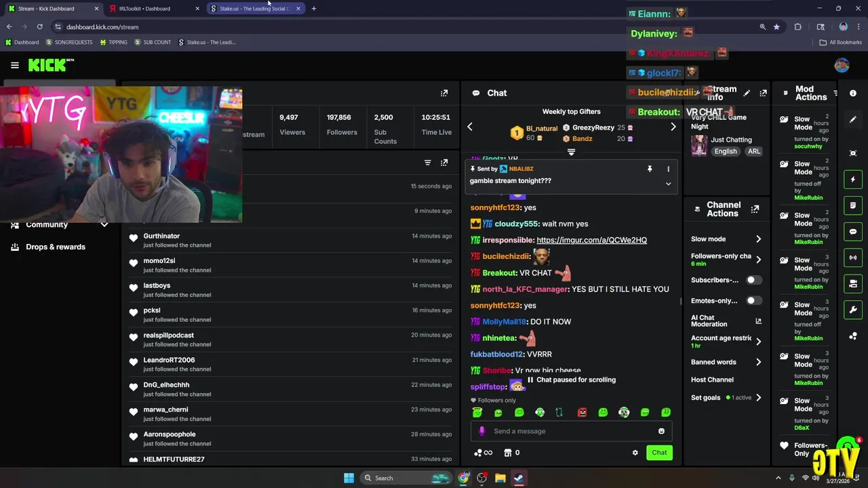
Task: Click GreezyReezy in top gifters
Action: 593,127
